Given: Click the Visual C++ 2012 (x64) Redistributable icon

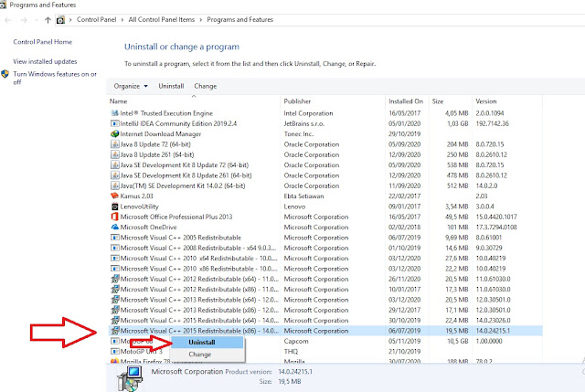Looking at the screenshot, I should 115,279.
